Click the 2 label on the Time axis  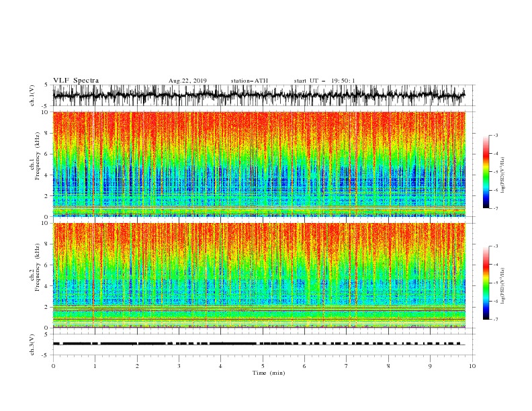[137, 366]
